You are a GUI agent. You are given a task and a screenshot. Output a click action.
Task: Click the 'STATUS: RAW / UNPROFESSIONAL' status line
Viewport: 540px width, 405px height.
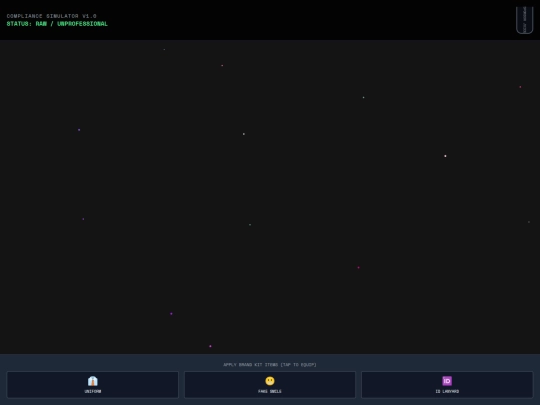pyautogui.click(x=57, y=24)
